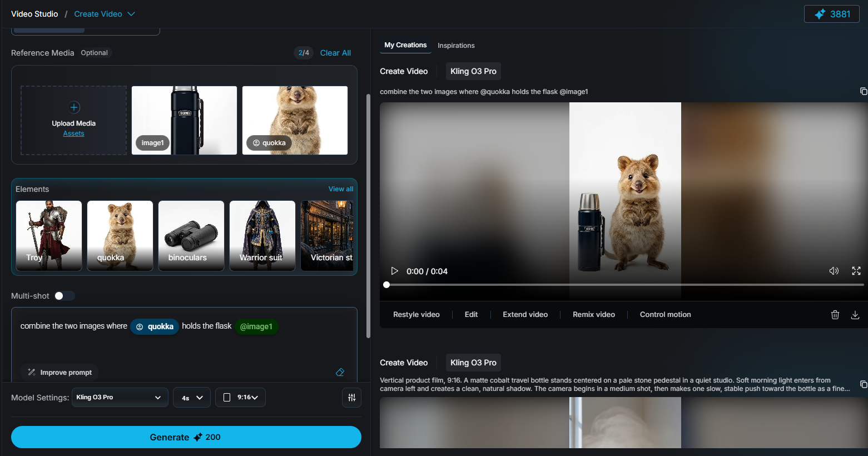Click Edit under the quokka video
Screen dimensions: 868x456
point(471,315)
